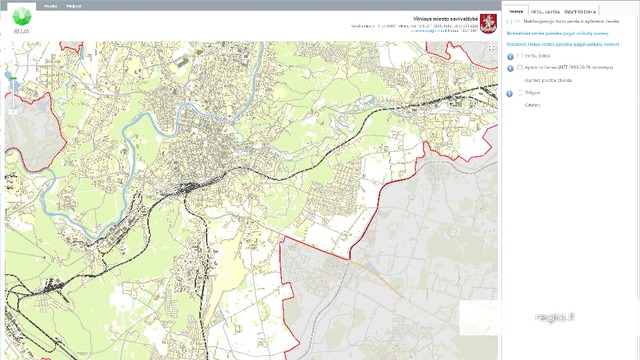
Task: Open info icon beside first layer checkbox
Action: [x=510, y=57]
